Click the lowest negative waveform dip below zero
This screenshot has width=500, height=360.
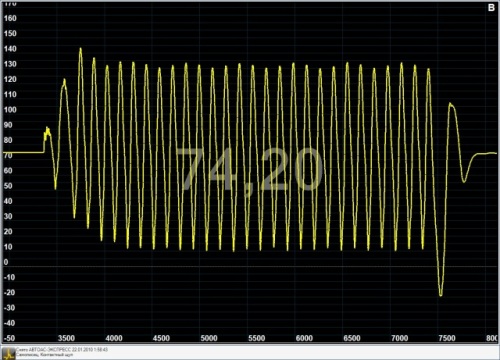441,295
